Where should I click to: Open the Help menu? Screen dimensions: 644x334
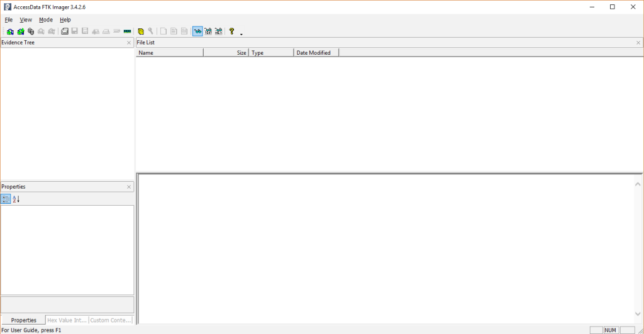click(65, 19)
